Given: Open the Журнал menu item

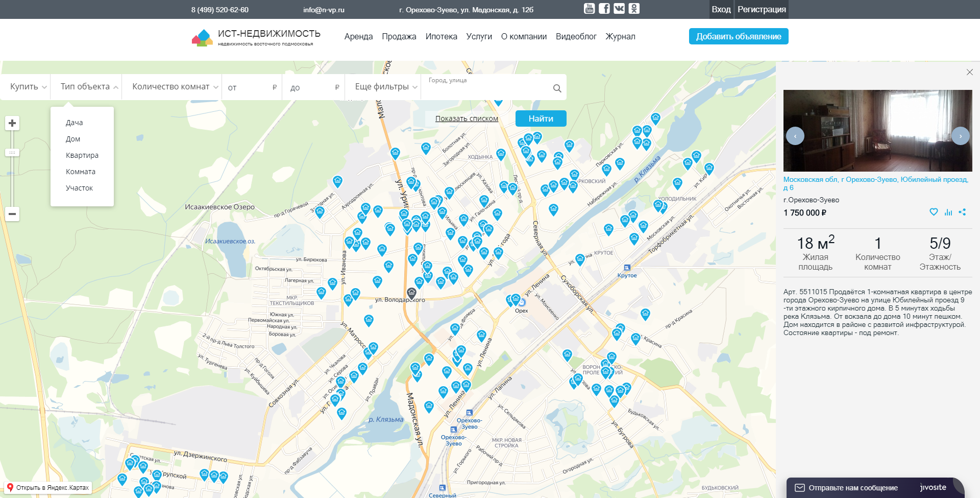Looking at the screenshot, I should click(621, 36).
